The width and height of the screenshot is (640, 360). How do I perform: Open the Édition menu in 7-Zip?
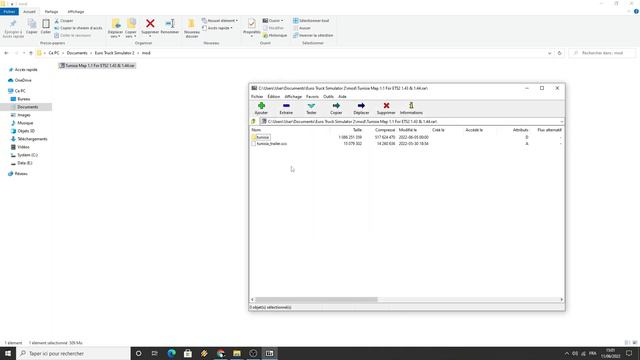coord(273,97)
